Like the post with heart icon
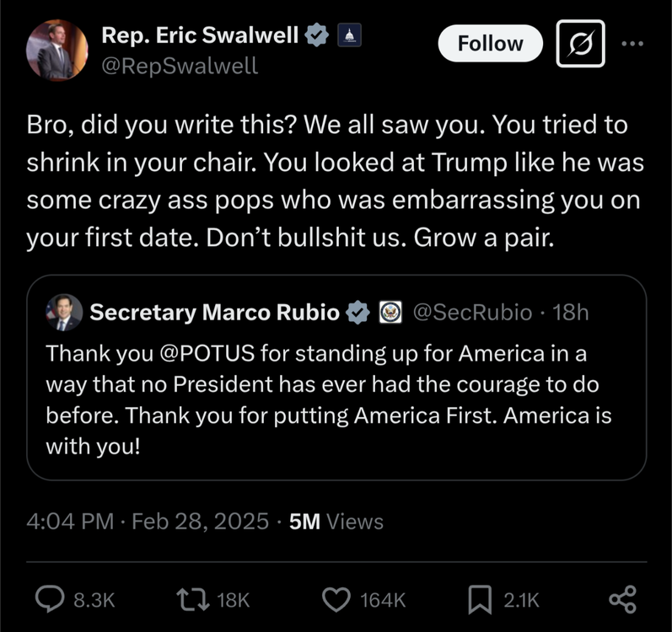672x632 pixels. pos(336,599)
